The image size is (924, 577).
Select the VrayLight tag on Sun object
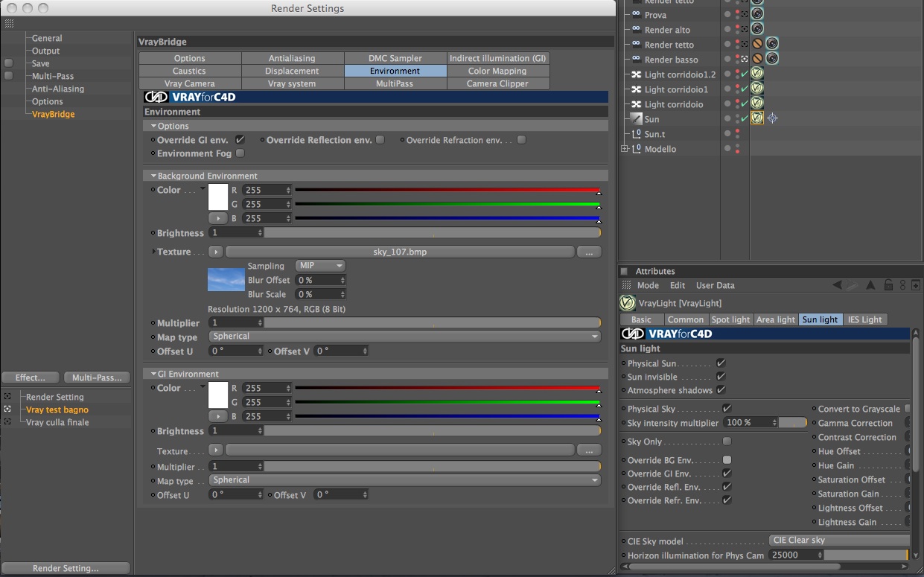pyautogui.click(x=757, y=118)
